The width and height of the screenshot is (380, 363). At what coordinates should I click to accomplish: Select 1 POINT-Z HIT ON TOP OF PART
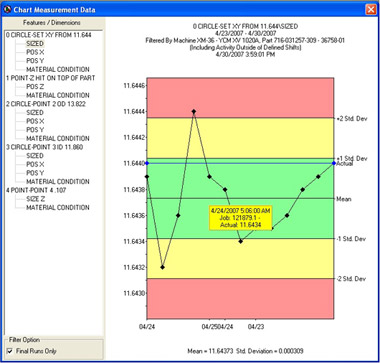[x=50, y=78]
